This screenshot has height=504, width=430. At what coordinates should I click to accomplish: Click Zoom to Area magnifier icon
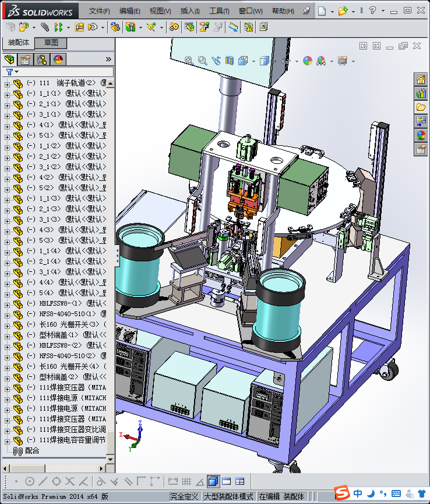202,61
